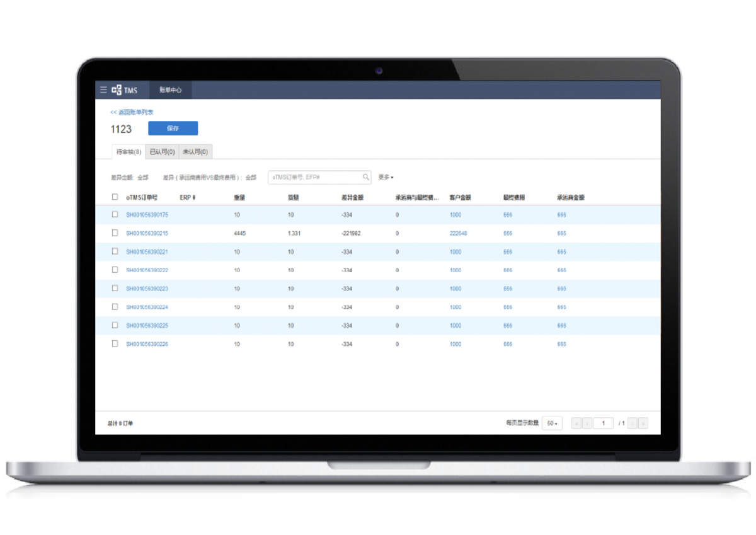The height and width of the screenshot is (535, 756).
Task: Open the 50 per-page dropdown
Action: [x=552, y=423]
